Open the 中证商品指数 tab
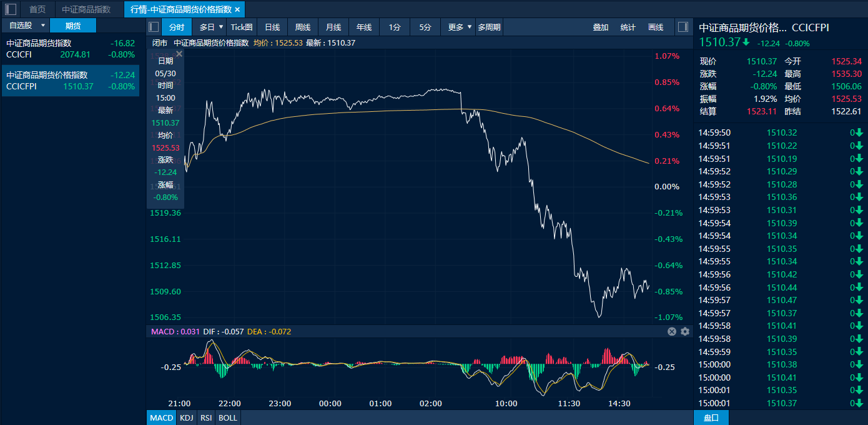 [x=86, y=9]
